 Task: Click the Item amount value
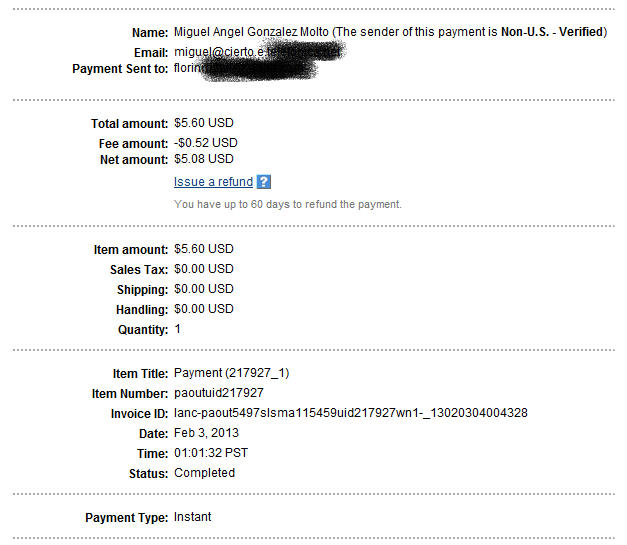coord(203,249)
